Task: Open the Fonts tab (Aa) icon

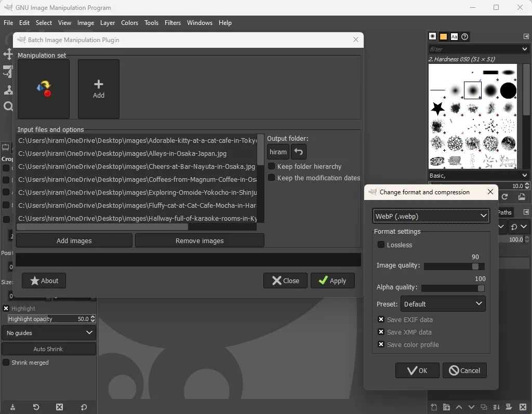Action: point(454,36)
